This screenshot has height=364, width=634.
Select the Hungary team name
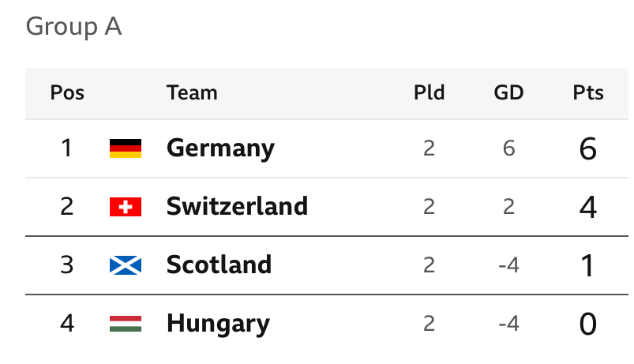[x=219, y=324]
